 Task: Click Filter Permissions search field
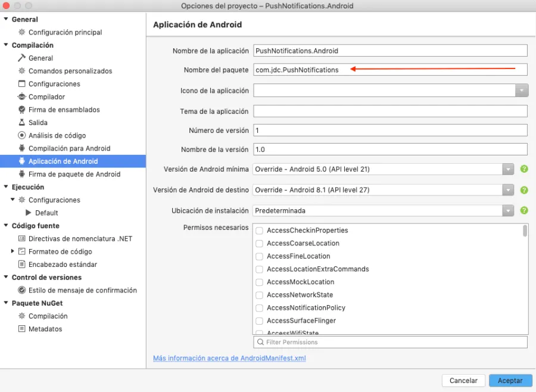(x=390, y=342)
